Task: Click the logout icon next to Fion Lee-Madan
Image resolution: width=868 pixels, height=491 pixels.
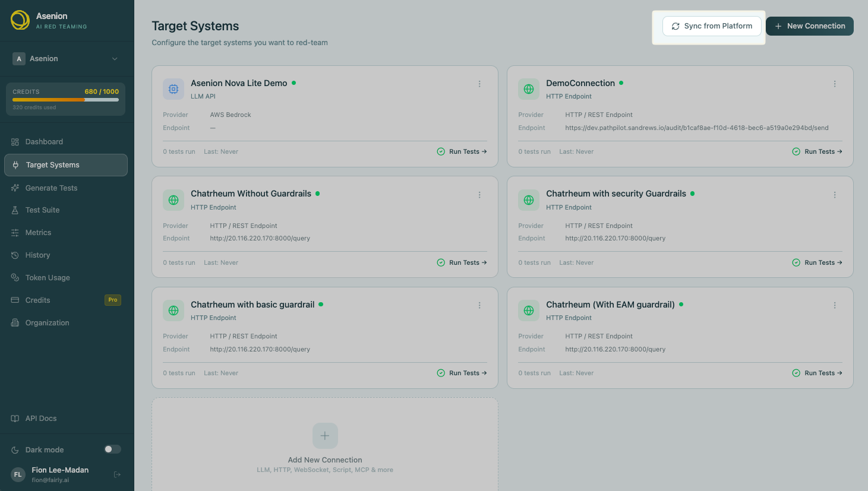Action: click(x=117, y=474)
